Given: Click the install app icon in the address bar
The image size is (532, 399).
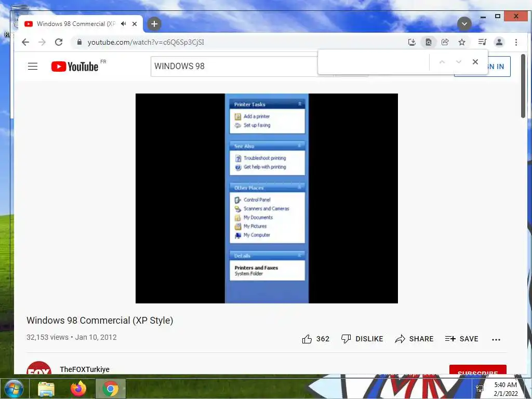Looking at the screenshot, I should pos(411,42).
